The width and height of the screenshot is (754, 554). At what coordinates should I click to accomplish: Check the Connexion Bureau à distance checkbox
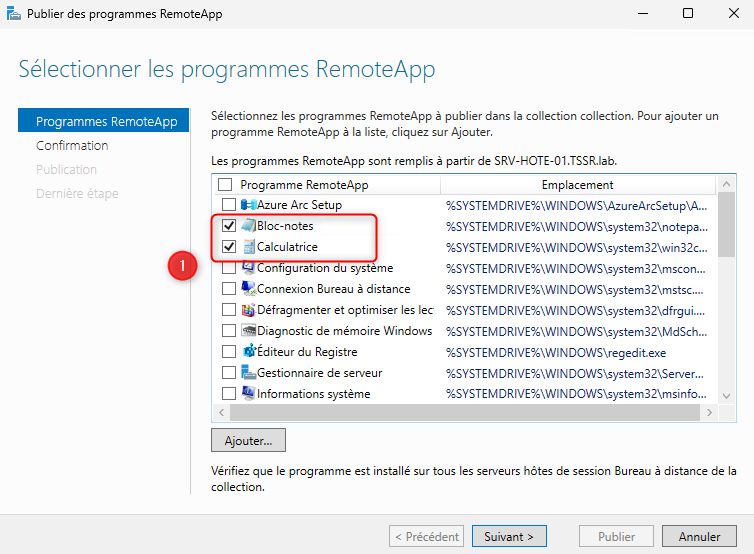pos(229,289)
